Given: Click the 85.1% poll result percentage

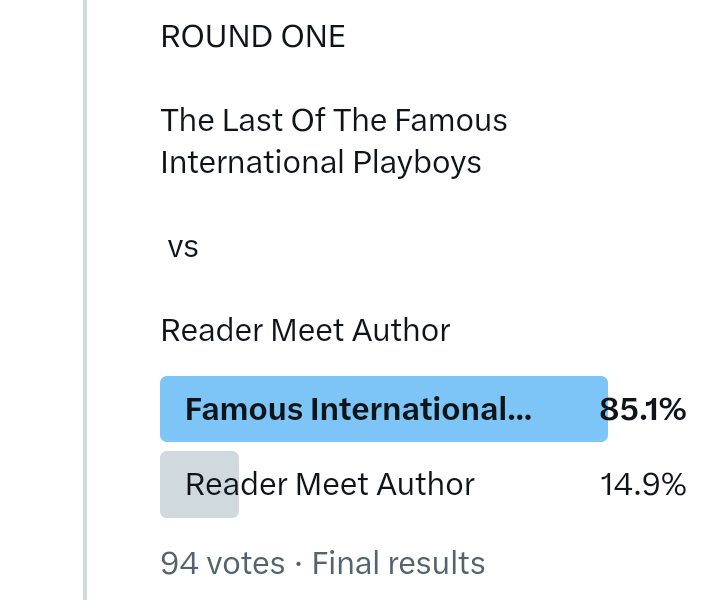Looking at the screenshot, I should pyautogui.click(x=642, y=409).
